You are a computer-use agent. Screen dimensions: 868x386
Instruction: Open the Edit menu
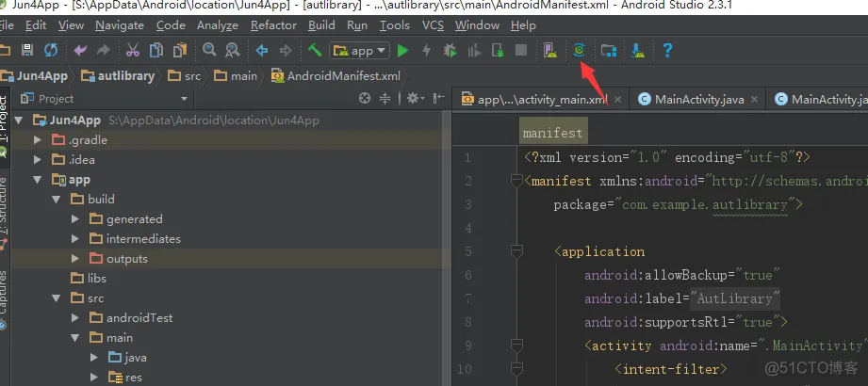pyautogui.click(x=36, y=25)
